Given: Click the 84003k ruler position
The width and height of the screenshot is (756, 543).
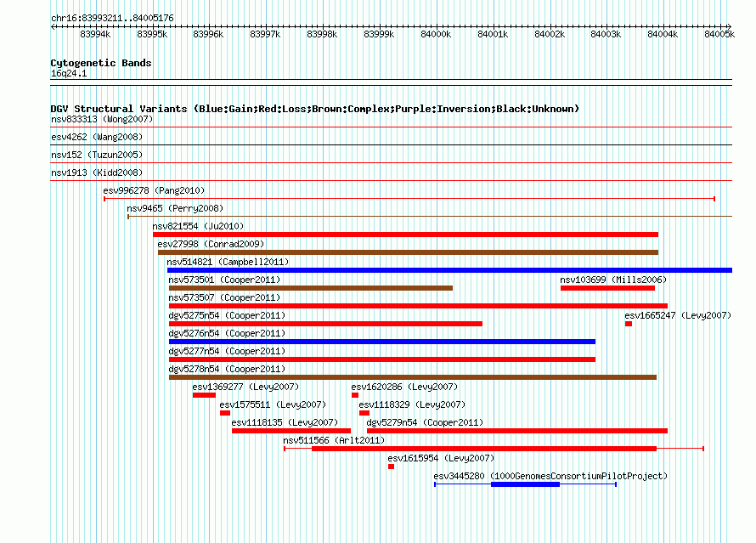Looking at the screenshot, I should [x=606, y=34].
